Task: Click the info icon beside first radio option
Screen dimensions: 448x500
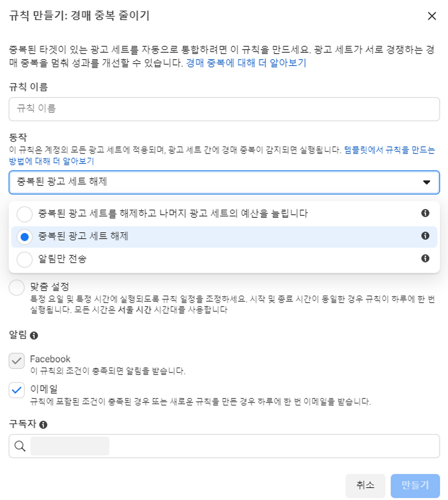Action: (425, 213)
